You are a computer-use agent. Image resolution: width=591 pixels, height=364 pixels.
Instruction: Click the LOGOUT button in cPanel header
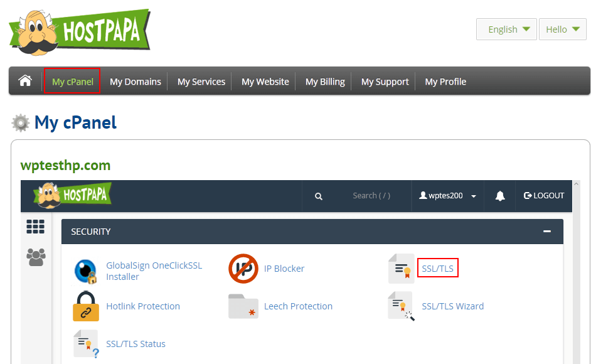[544, 196]
